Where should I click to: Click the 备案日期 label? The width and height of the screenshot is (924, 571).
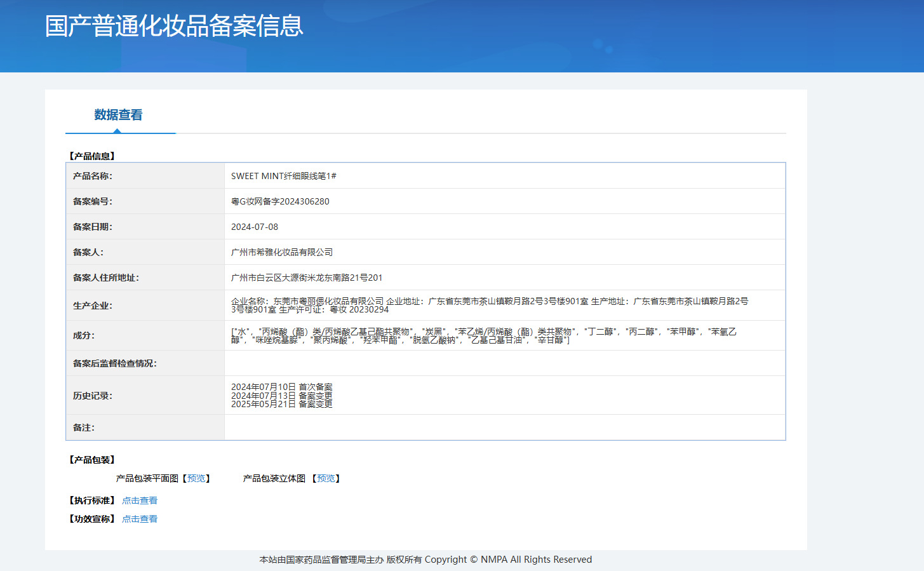tap(93, 227)
